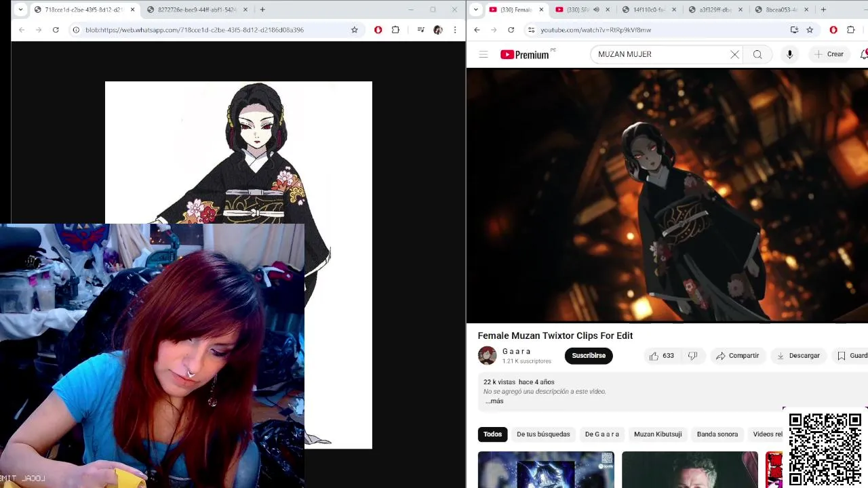
Task: Open Gaara channel avatar
Action: coord(487,356)
